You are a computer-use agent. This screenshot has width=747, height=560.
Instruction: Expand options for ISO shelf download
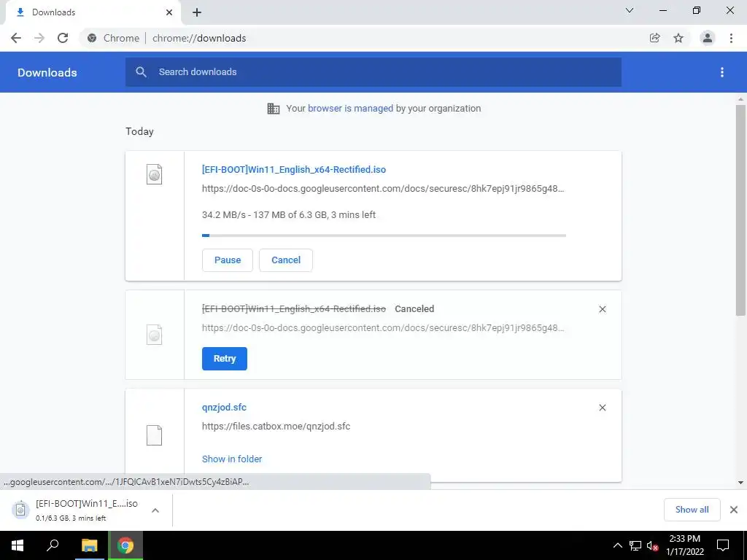pos(155,510)
